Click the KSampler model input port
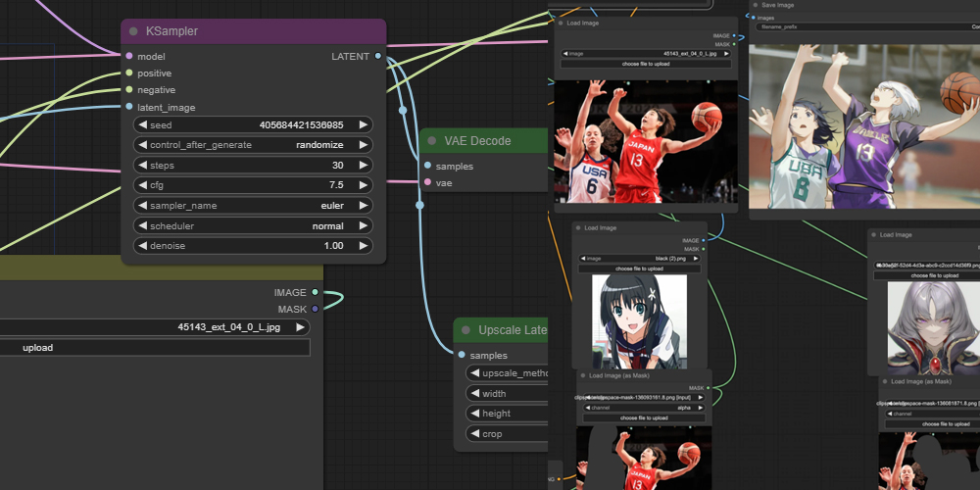Image resolution: width=980 pixels, height=490 pixels. click(128, 56)
